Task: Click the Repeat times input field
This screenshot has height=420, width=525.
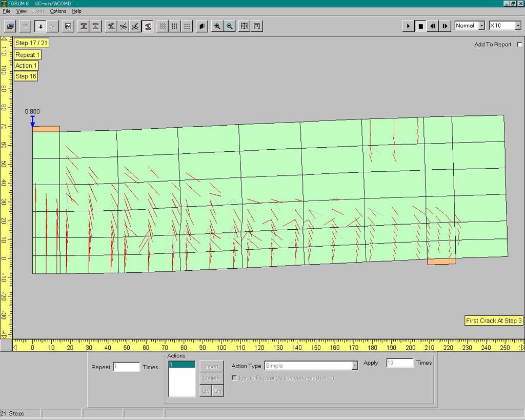Action: pos(126,367)
